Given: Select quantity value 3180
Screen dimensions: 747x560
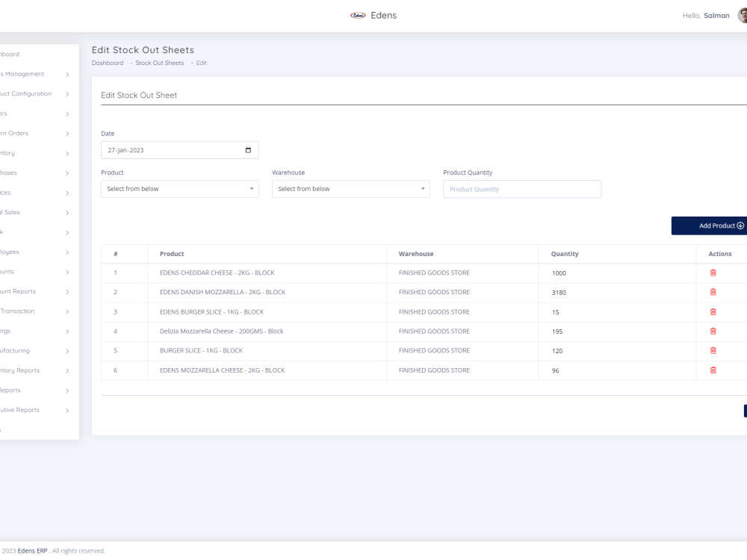Looking at the screenshot, I should [559, 293].
